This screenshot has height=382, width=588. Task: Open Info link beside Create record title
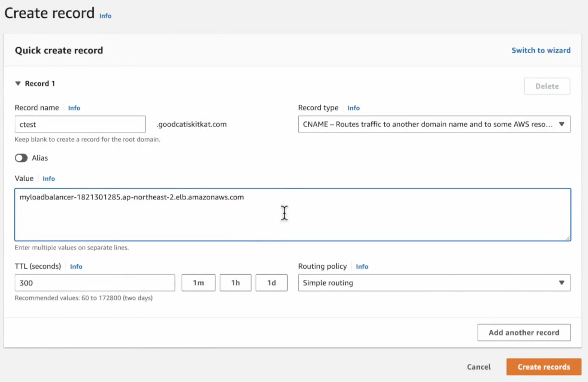point(105,16)
